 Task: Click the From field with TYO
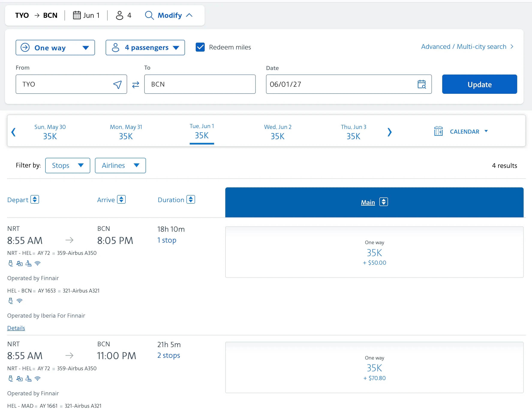71,84
